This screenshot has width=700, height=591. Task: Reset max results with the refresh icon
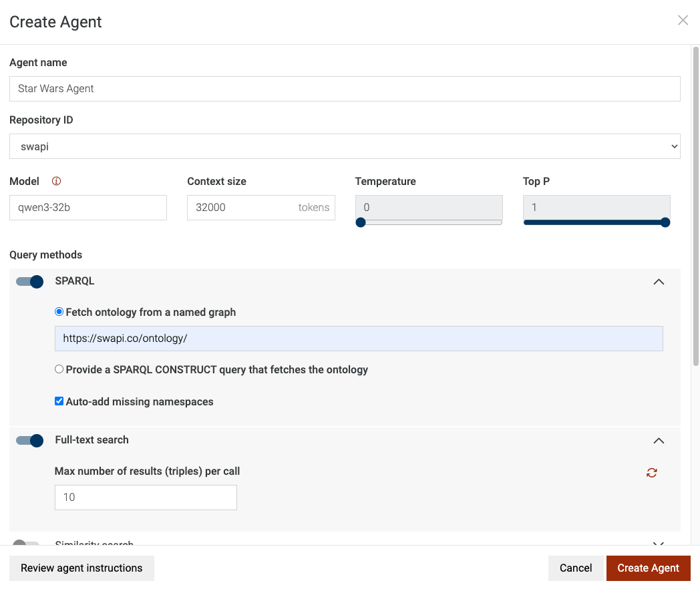coord(652,473)
